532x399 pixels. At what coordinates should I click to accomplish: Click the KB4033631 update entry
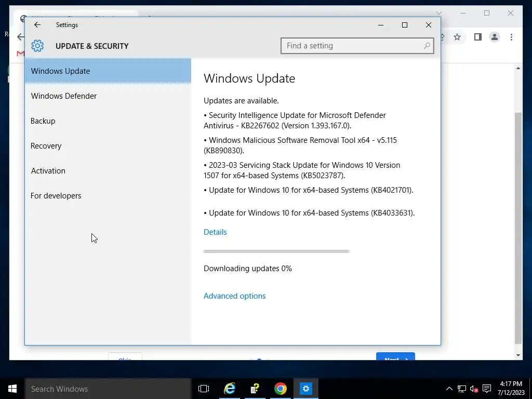(309, 213)
